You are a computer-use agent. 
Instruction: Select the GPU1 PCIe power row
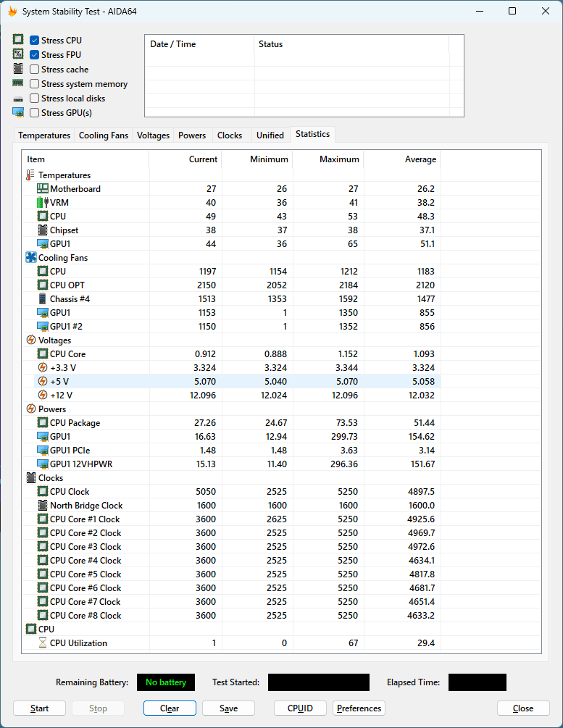(x=231, y=450)
